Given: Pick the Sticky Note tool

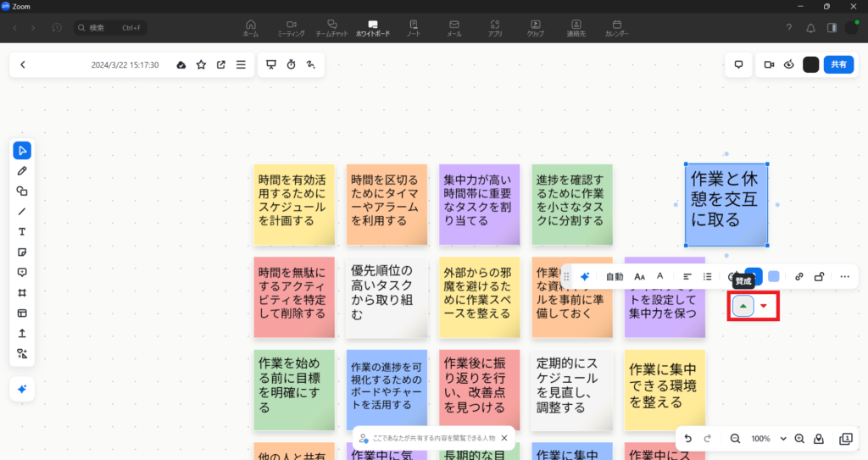Looking at the screenshot, I should (x=22, y=252).
